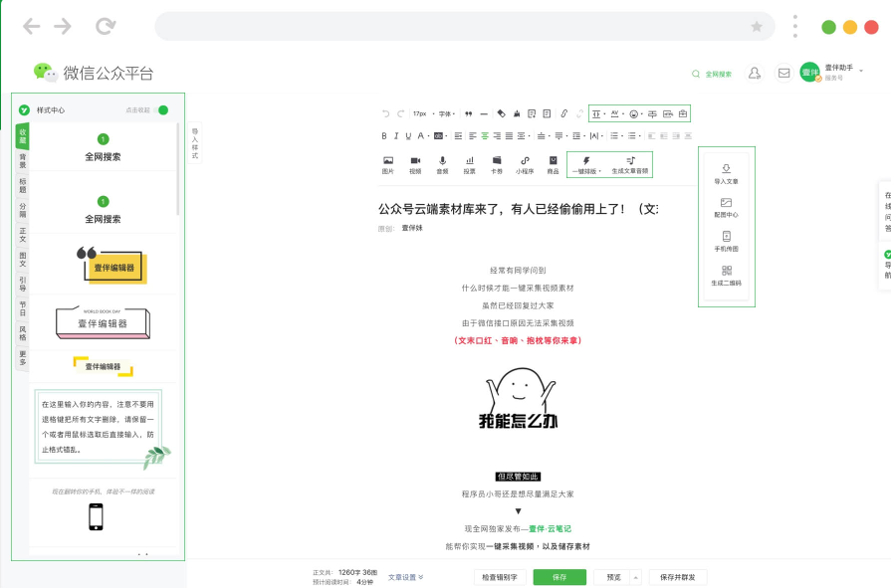Toggle bold formatting in the editor toolbar
The height and width of the screenshot is (588, 891).
[384, 135]
